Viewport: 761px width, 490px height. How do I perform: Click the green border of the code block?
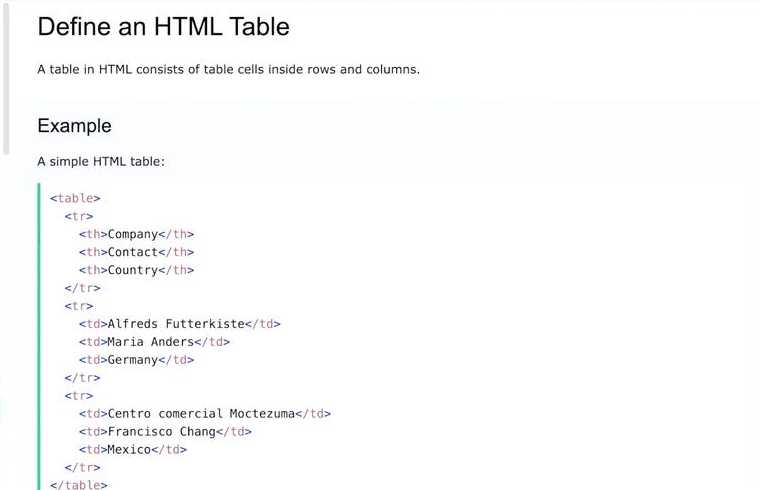(x=39, y=336)
